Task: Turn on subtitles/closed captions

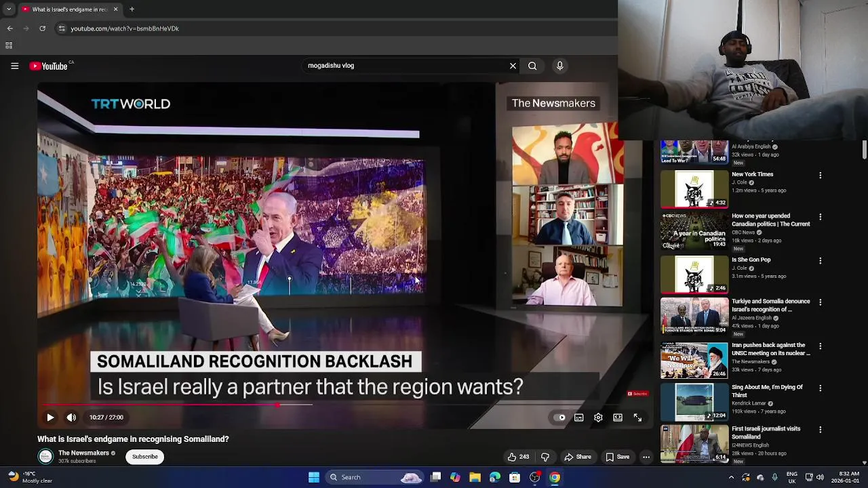Action: (x=579, y=418)
